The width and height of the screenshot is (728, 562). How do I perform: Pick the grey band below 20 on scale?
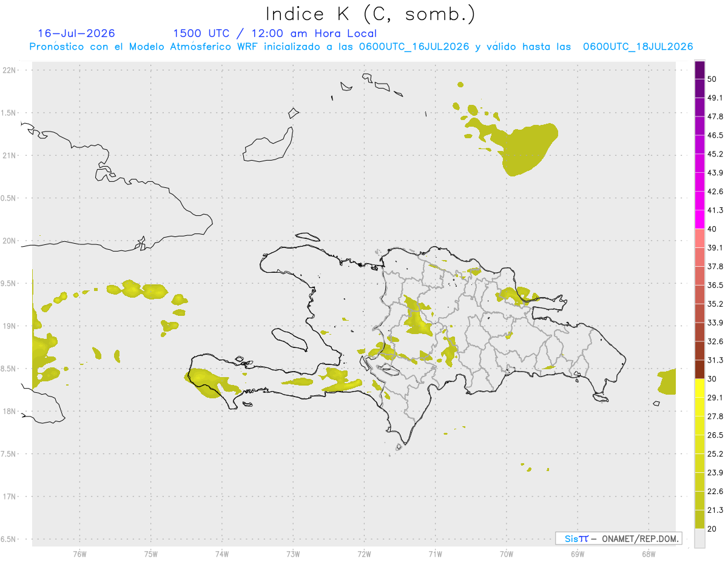tap(699, 538)
